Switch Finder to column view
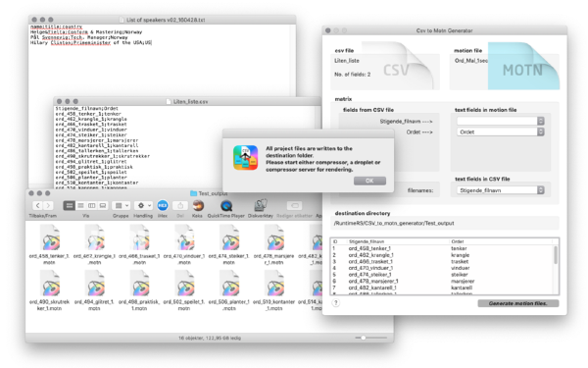The width and height of the screenshot is (588, 368). [x=91, y=205]
